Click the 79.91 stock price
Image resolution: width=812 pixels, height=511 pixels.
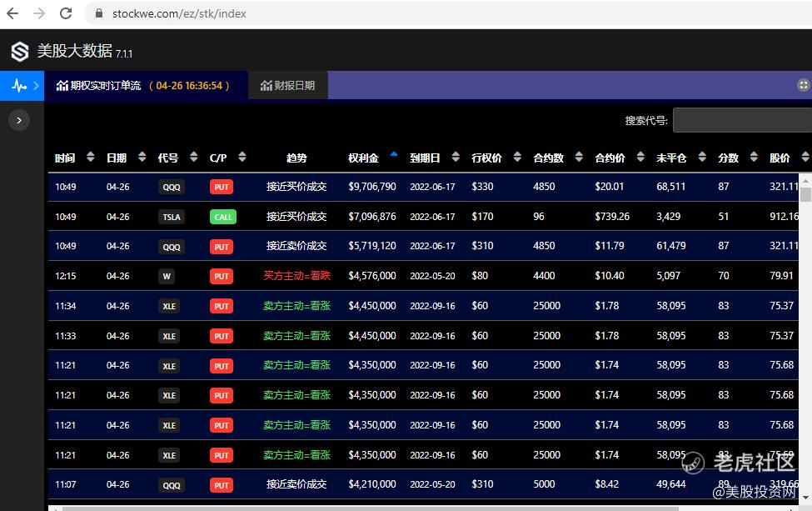point(781,276)
